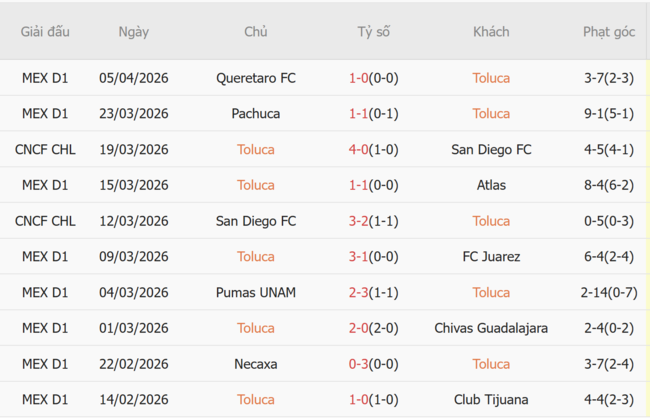Select the 05/04/2026 date cell
The image size is (650, 420).
tap(133, 78)
